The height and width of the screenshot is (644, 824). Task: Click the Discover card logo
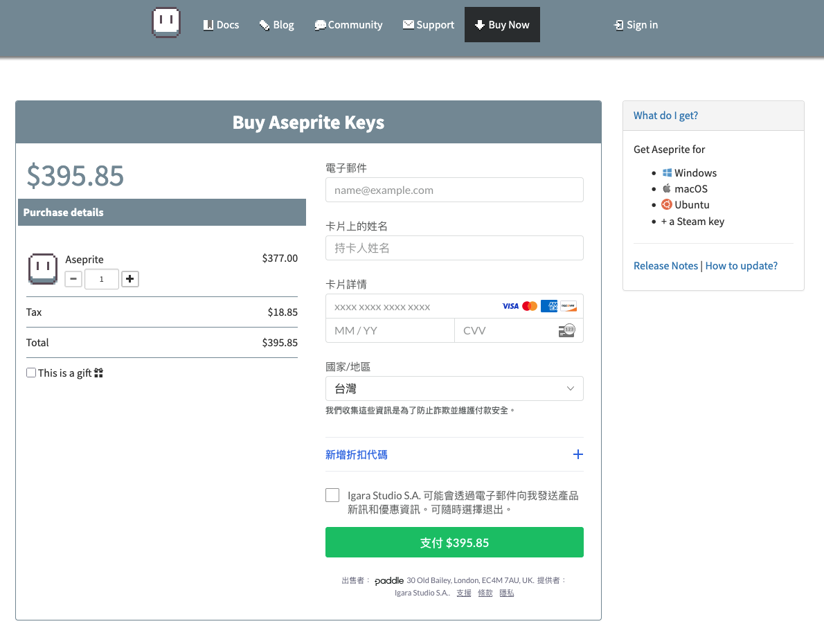pos(568,306)
